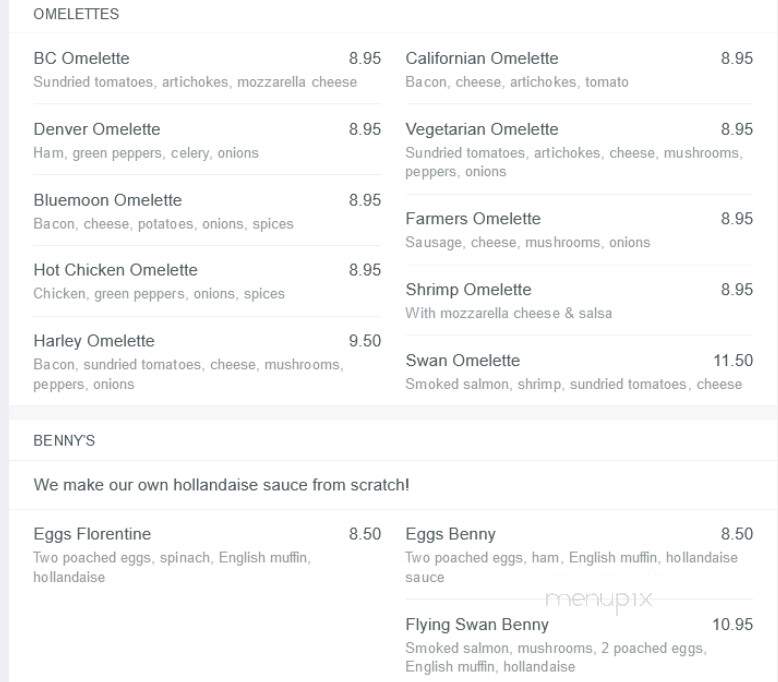Click the Flying Swan Benny title

coord(477,624)
